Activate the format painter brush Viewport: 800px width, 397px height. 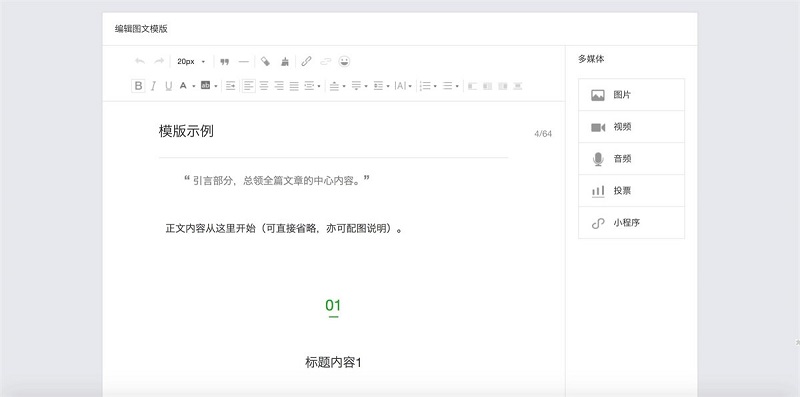tap(285, 62)
